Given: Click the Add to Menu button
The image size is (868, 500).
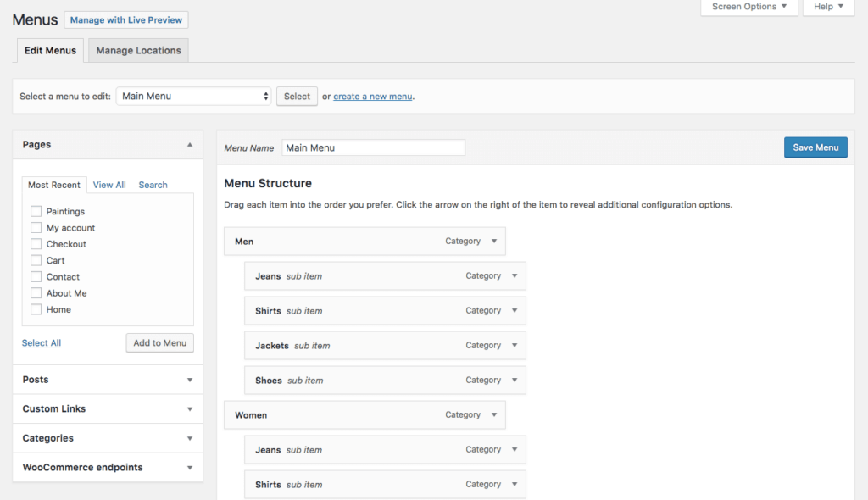Looking at the screenshot, I should point(159,342).
